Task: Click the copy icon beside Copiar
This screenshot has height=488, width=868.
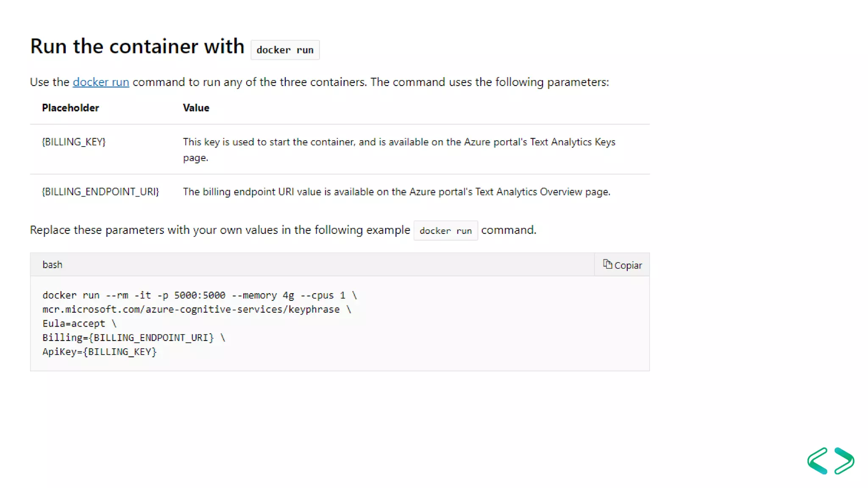Action: coord(607,264)
